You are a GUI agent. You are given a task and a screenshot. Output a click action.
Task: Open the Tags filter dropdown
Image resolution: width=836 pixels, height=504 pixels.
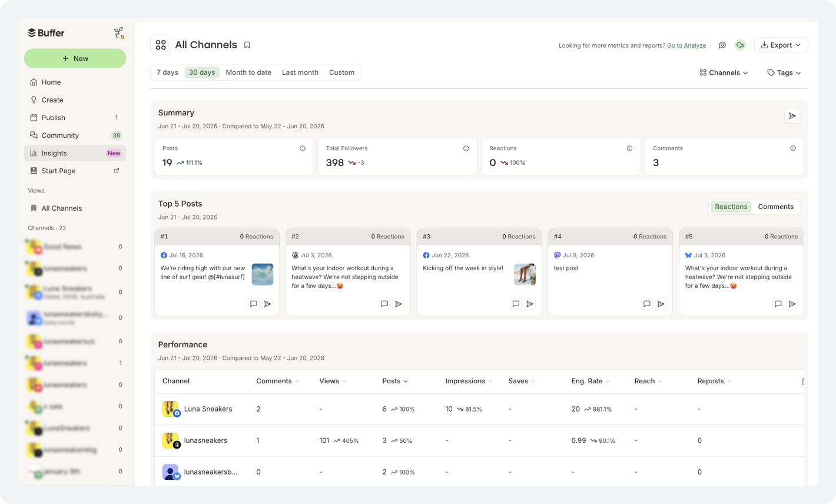pos(784,73)
